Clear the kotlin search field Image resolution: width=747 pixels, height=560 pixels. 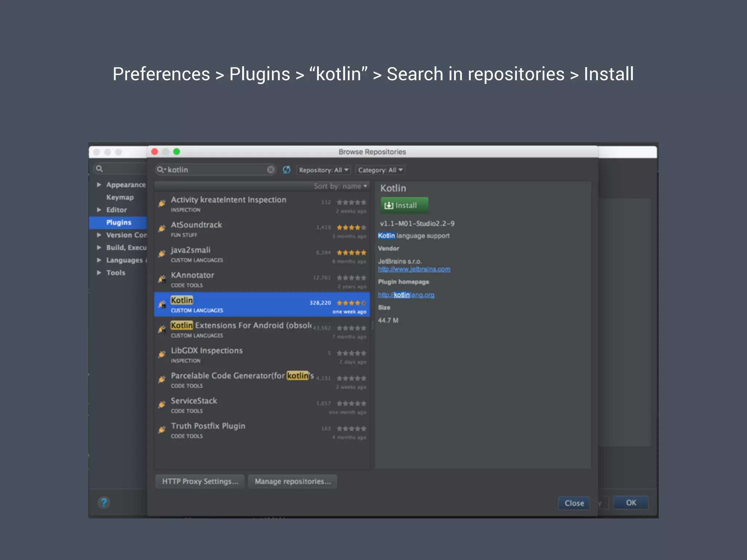point(271,170)
